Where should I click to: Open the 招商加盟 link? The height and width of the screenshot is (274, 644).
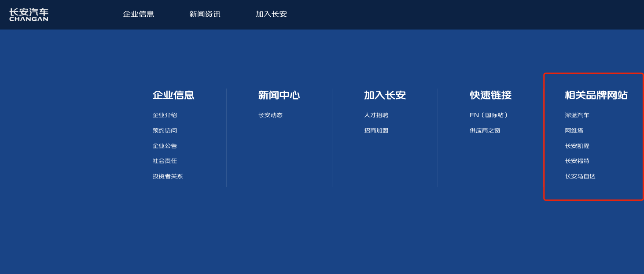(376, 131)
